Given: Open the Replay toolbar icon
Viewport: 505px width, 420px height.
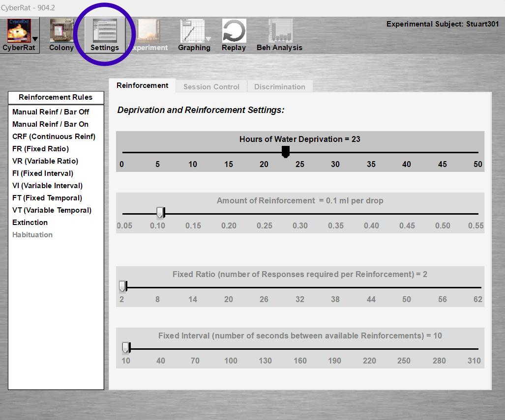Looking at the screenshot, I should (x=234, y=35).
